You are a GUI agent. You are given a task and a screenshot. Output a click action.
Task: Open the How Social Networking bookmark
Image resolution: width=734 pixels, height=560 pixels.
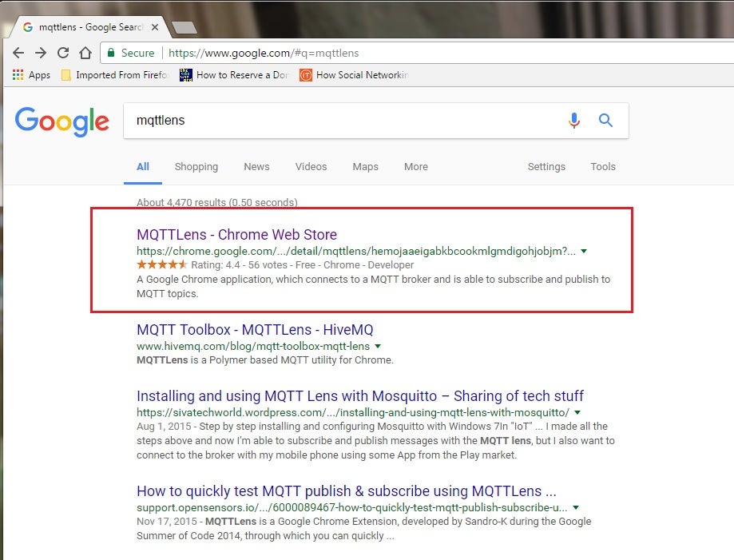[x=354, y=75]
